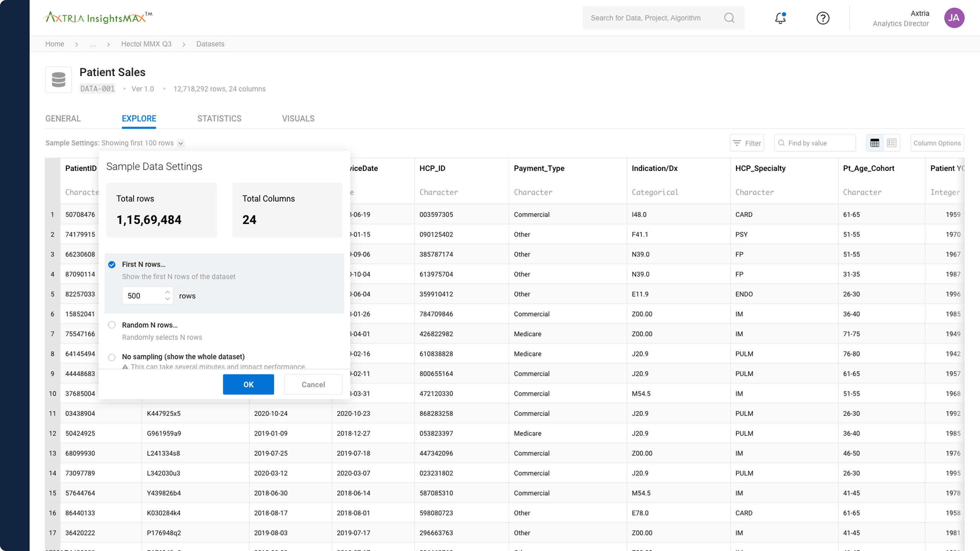Open the JA user avatar icon
980x551 pixels.
(955, 18)
